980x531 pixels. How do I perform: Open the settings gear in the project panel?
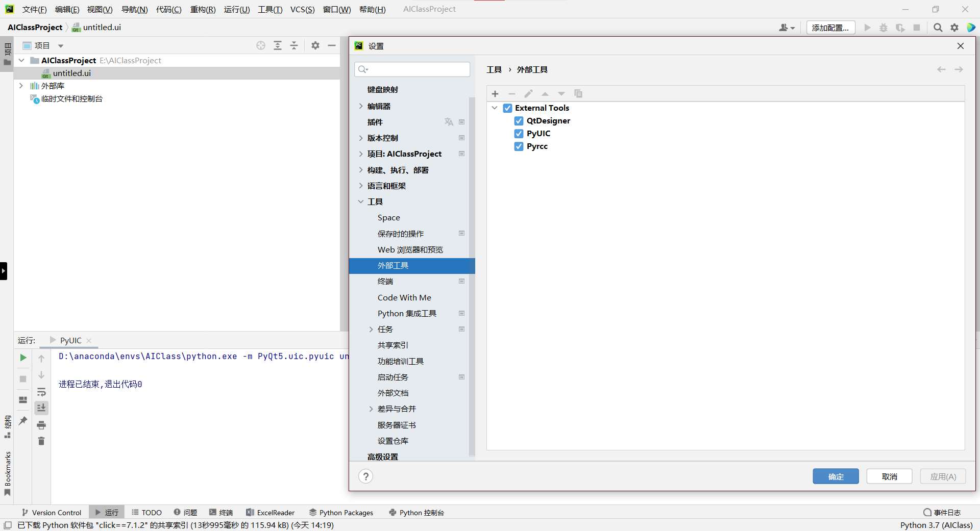(315, 45)
